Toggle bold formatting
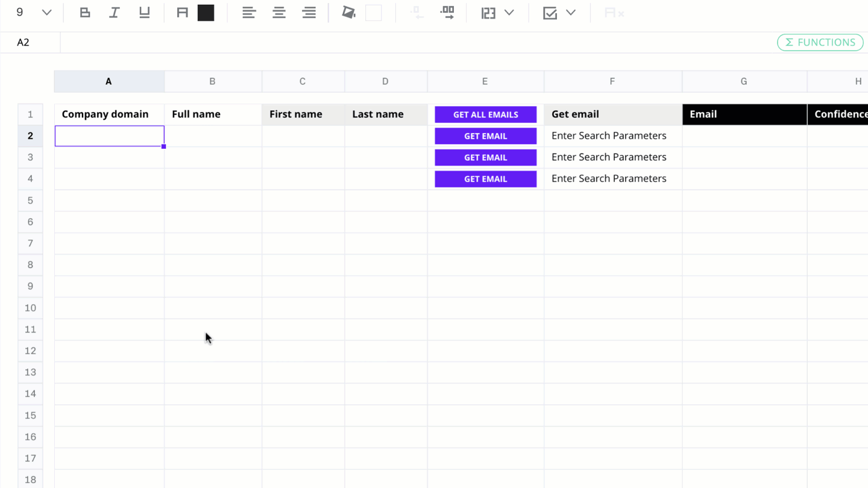Viewport: 868px width, 488px height. coord(85,13)
